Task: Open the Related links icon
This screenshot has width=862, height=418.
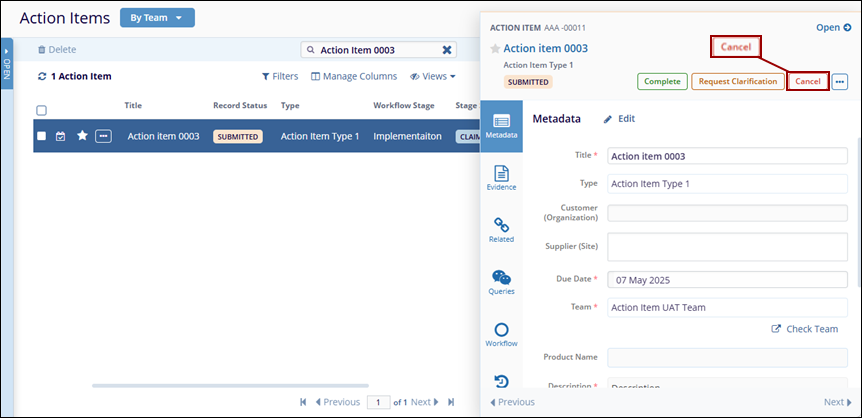Action: (501, 227)
